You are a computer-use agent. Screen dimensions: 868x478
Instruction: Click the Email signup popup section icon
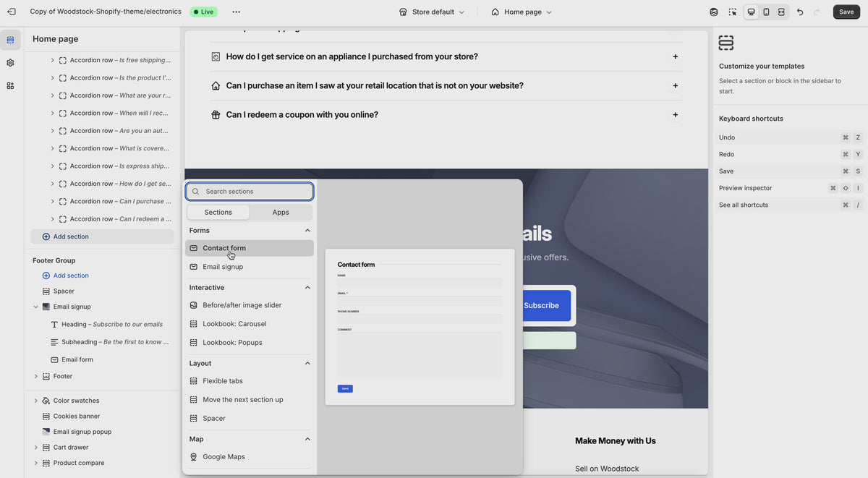click(46, 432)
